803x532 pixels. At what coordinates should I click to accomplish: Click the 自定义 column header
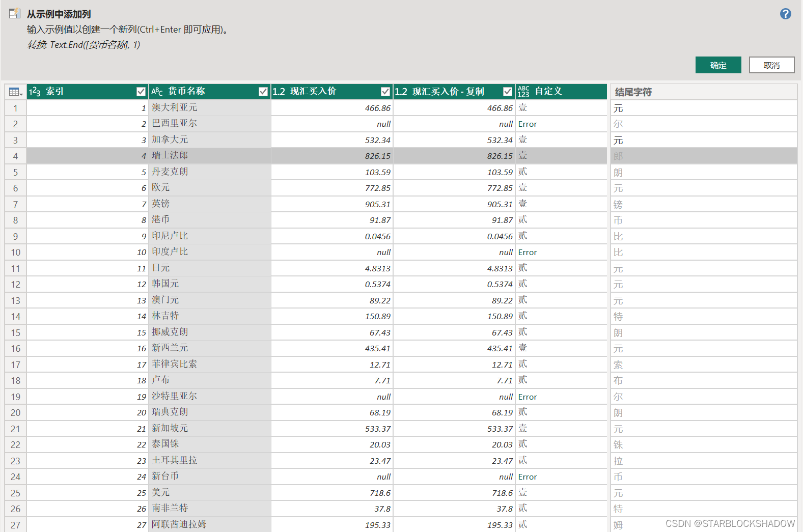[561, 92]
